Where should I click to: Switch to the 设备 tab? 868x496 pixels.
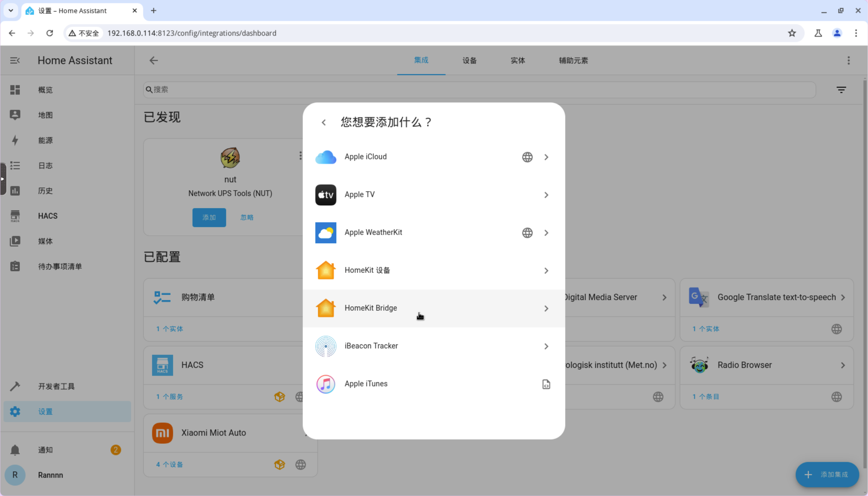tap(469, 60)
